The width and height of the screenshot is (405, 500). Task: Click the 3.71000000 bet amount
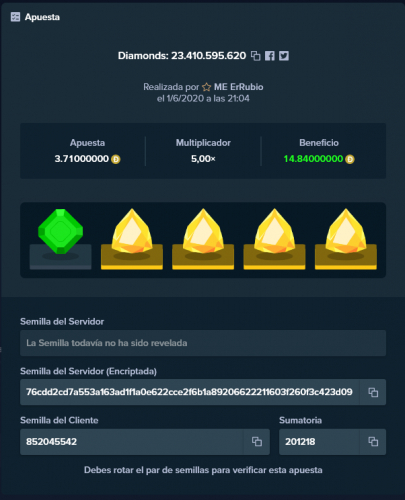tap(82, 159)
